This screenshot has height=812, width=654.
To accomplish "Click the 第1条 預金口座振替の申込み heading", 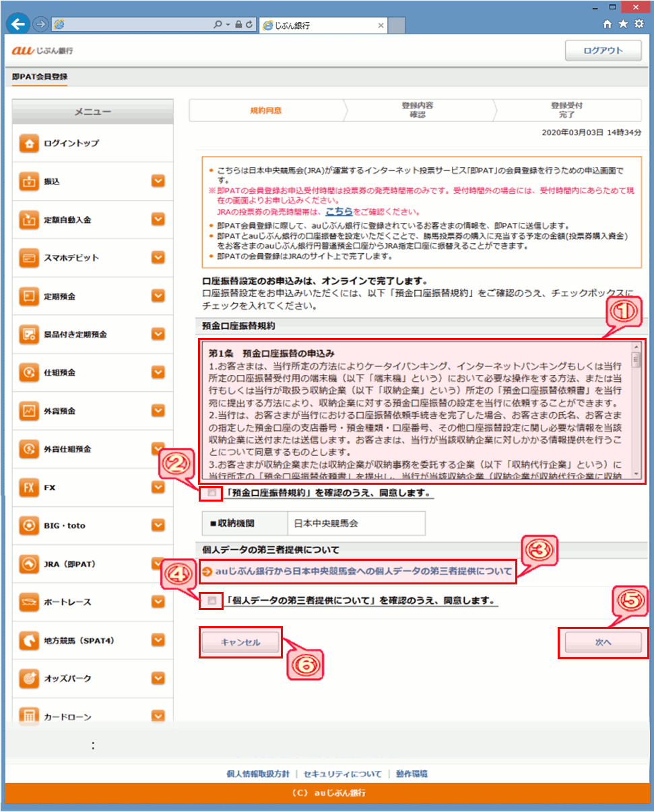I will [x=272, y=353].
